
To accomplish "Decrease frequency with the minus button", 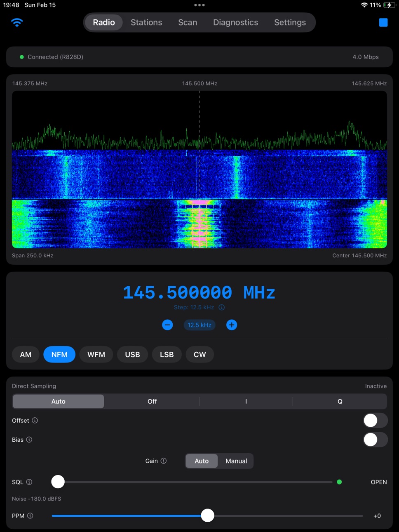I will [167, 325].
